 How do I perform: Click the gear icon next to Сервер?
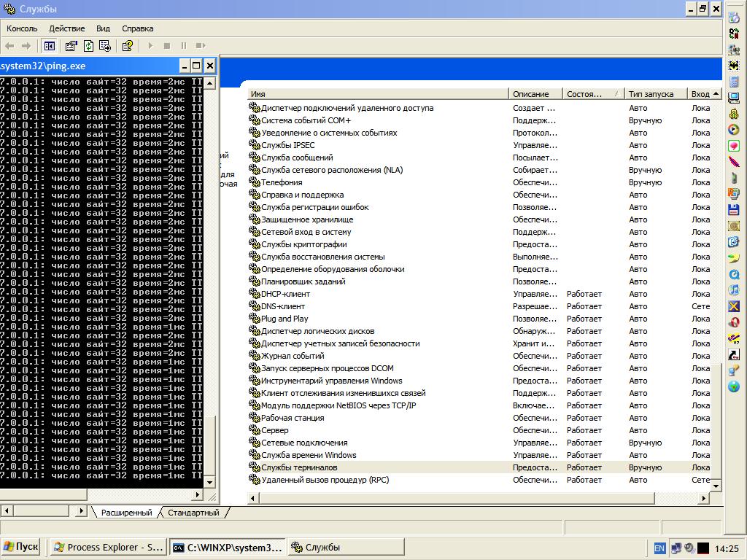[x=255, y=429]
